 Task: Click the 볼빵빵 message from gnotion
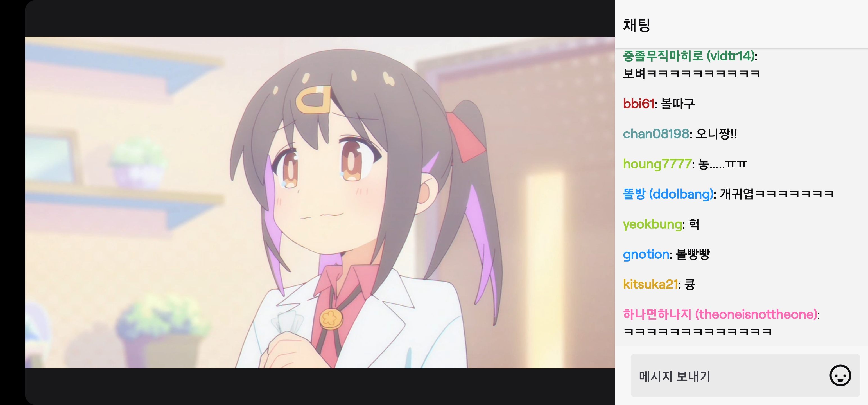693,254
